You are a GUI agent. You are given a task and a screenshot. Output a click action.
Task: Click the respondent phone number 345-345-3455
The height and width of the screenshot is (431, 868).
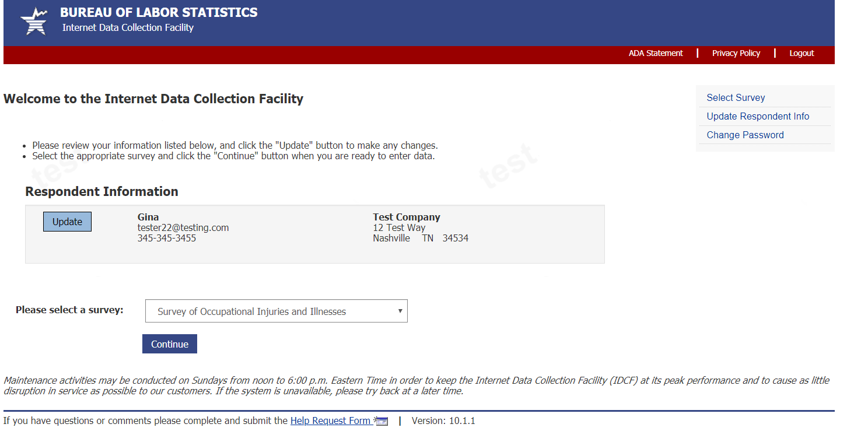167,239
